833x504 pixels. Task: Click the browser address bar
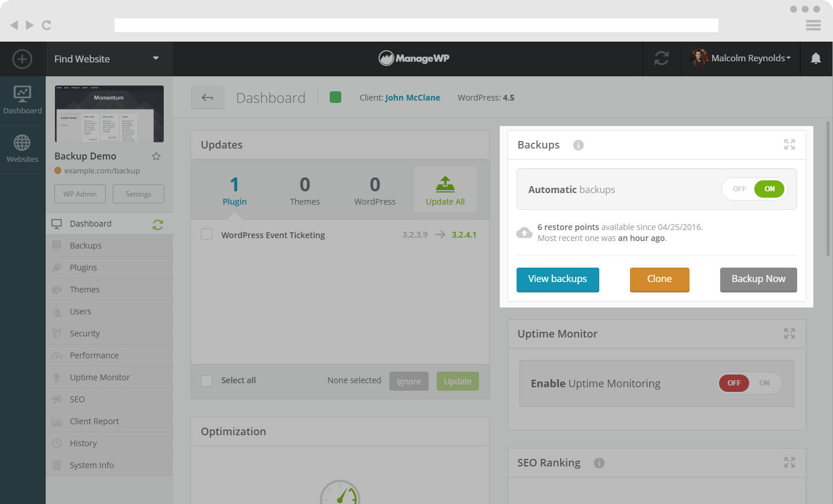[x=417, y=25]
